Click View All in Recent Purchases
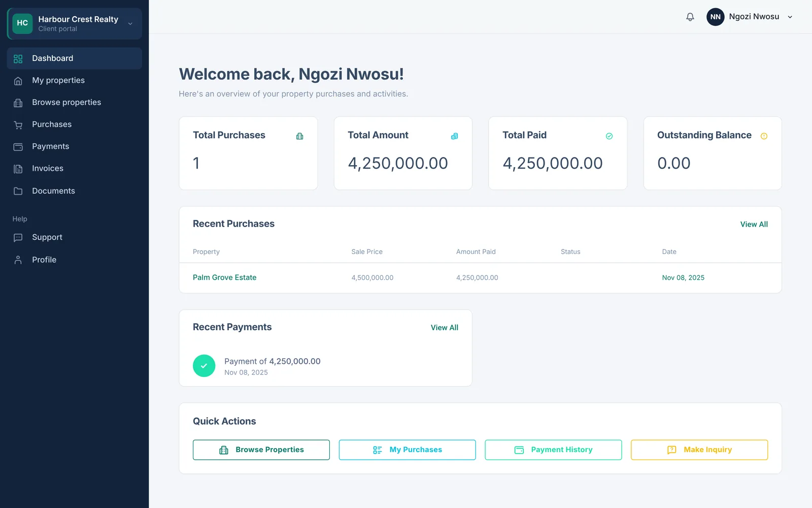Viewport: 812px width, 508px height. pyautogui.click(x=754, y=225)
